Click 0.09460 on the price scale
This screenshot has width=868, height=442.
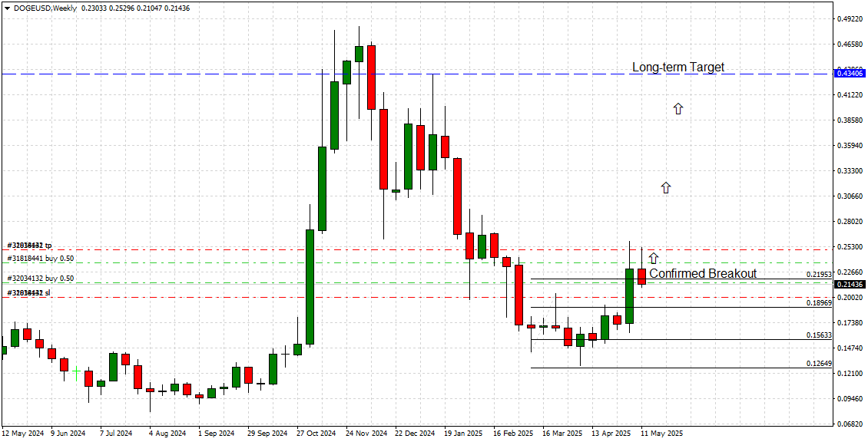coord(851,399)
